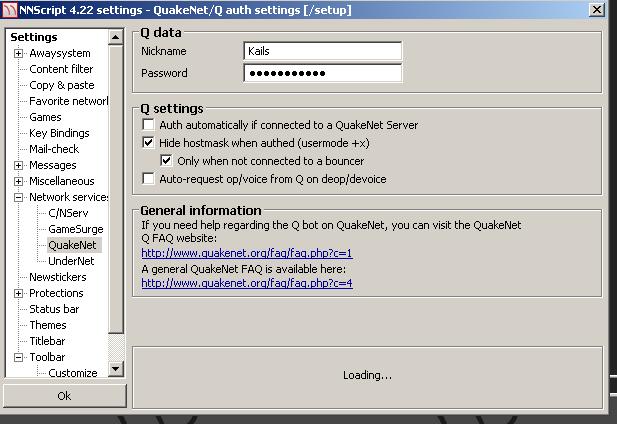
Task: Open general QuakeNet FAQ link c=4
Action: point(247,283)
